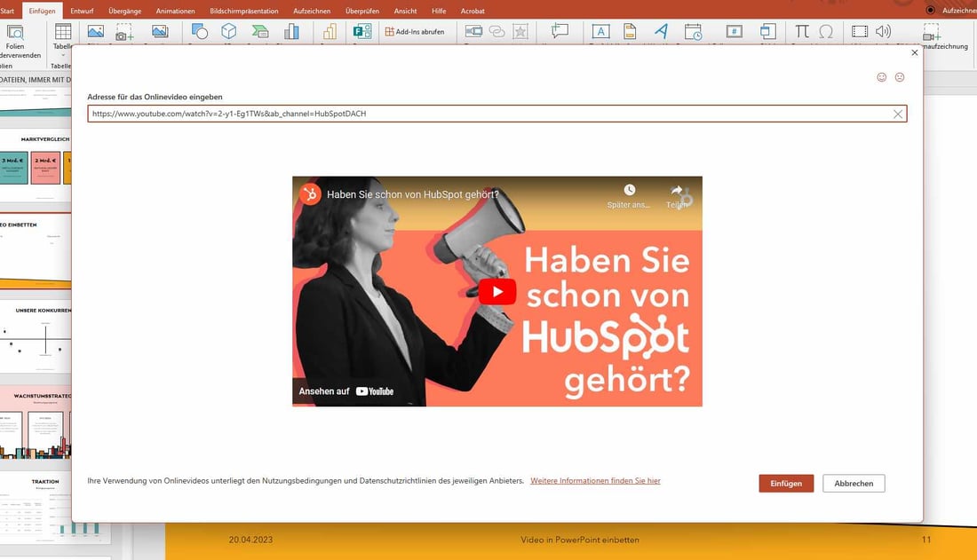
Task: Clear the video URL with the X button
Action: click(897, 113)
